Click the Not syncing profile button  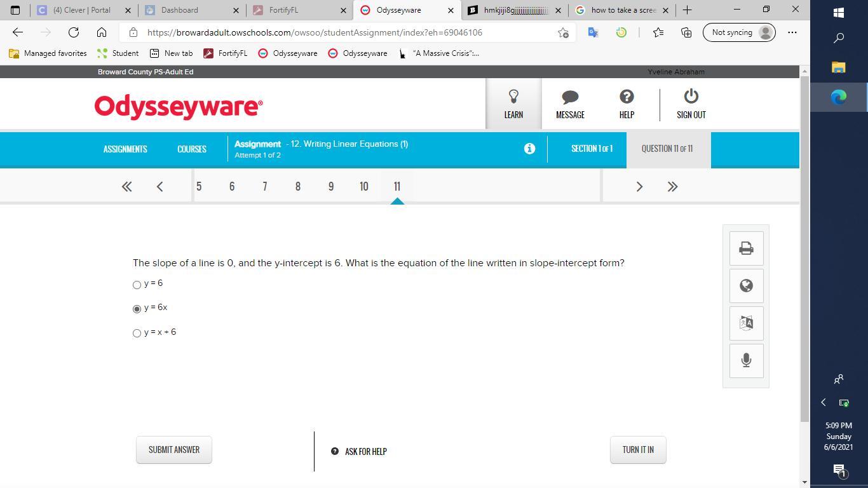click(x=739, y=32)
